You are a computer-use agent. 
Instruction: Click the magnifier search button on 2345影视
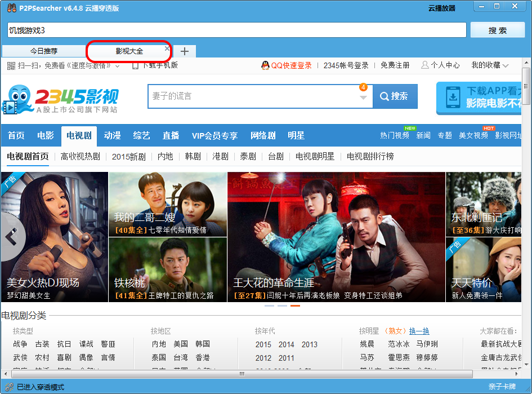pyautogui.click(x=395, y=96)
